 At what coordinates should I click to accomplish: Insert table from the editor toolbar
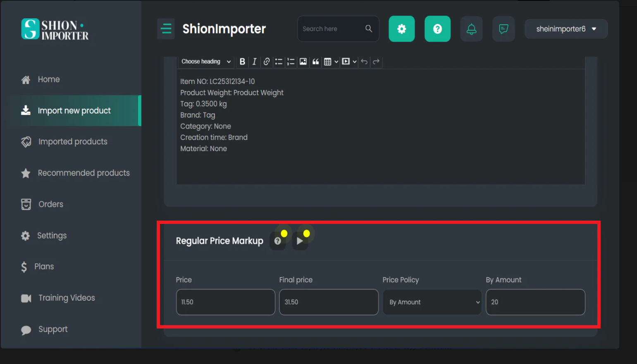click(328, 62)
